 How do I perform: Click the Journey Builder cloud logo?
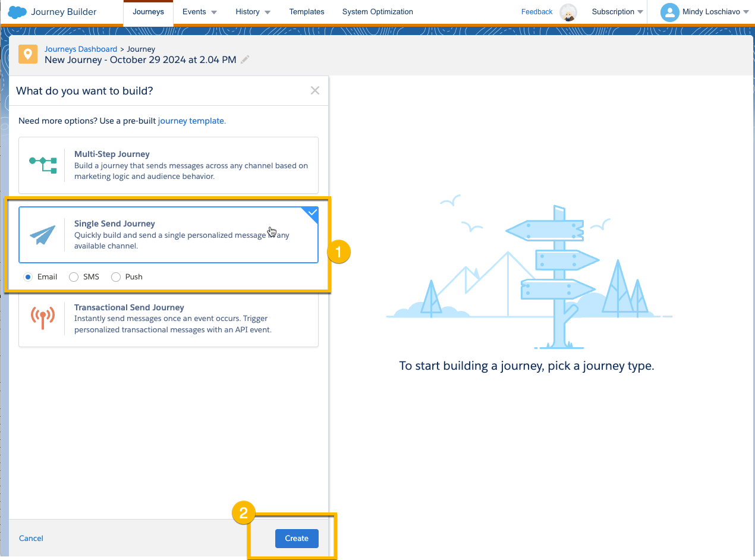tap(17, 11)
